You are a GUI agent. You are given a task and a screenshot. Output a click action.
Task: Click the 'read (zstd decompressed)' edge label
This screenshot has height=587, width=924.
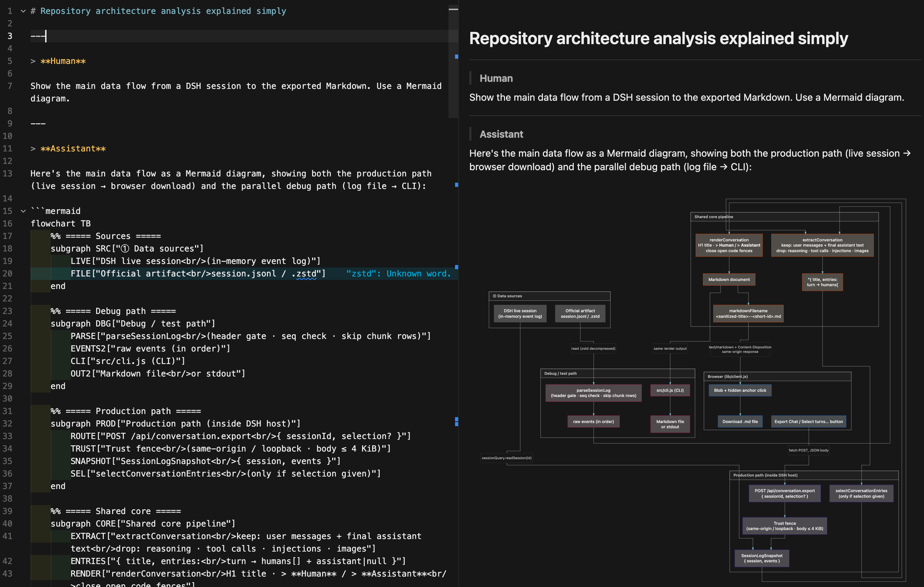593,349
